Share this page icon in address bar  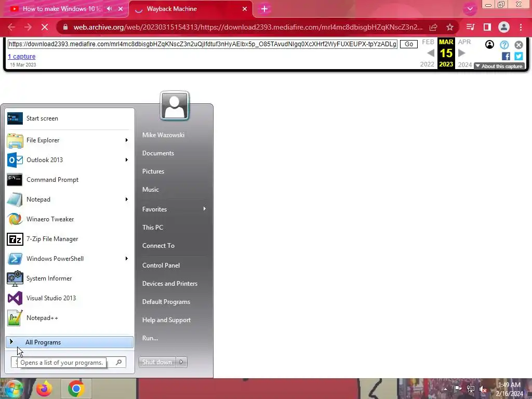click(433, 27)
